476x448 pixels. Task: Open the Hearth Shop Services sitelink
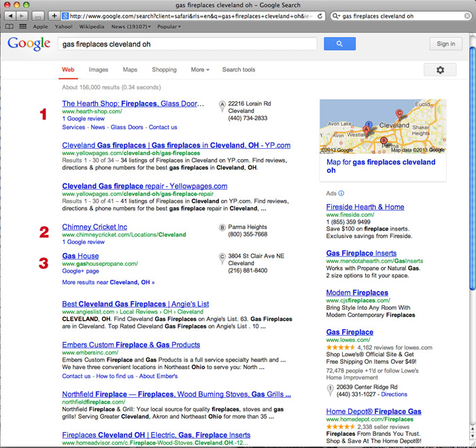click(x=73, y=127)
